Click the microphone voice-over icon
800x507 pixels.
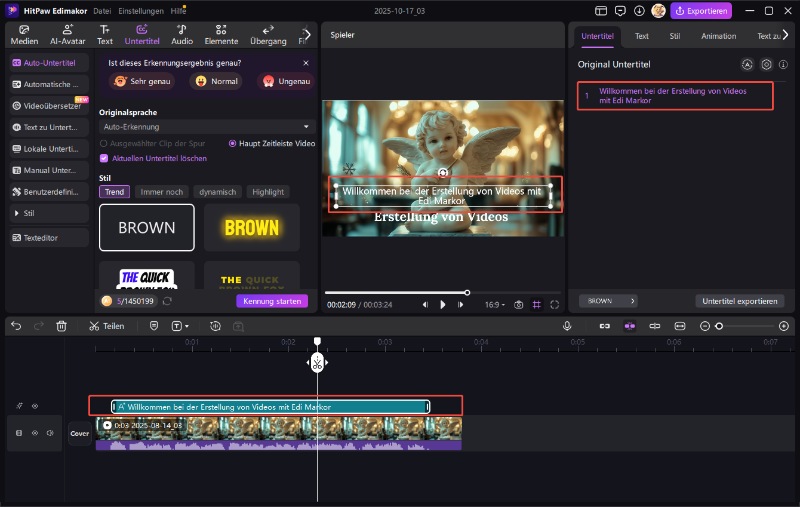(567, 326)
